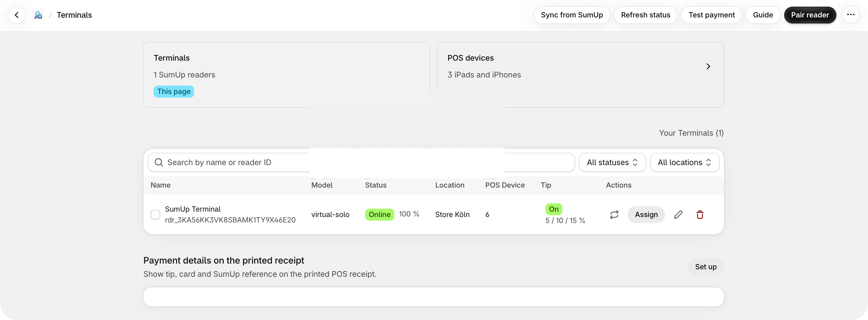Open the POS devices card

pyautogui.click(x=580, y=75)
